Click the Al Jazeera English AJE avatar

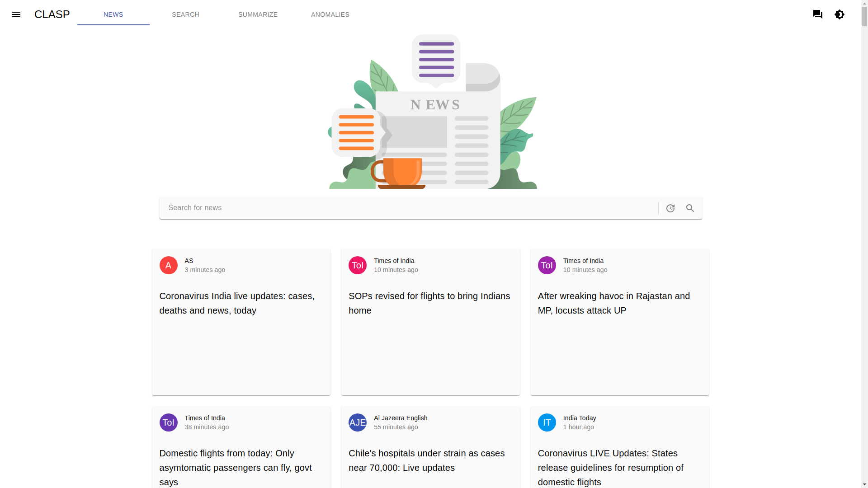click(357, 422)
